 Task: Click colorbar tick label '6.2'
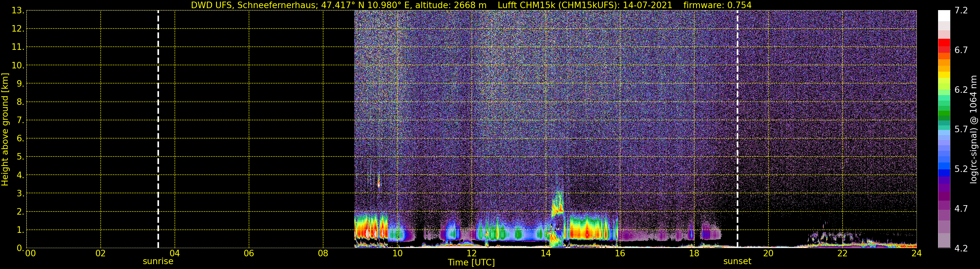click(x=961, y=90)
